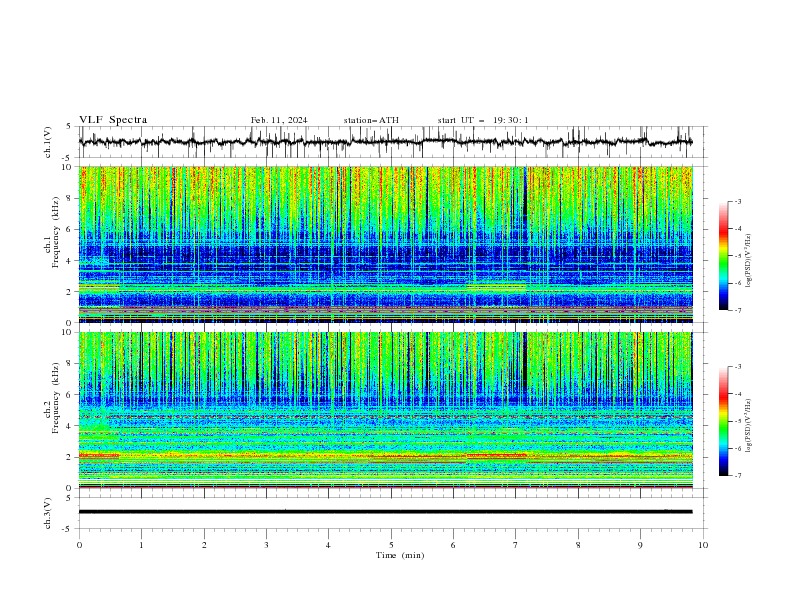
Task: Click the lower colorbar 'log(PSD)(V²/Hz)' label
Action: (x=749, y=425)
